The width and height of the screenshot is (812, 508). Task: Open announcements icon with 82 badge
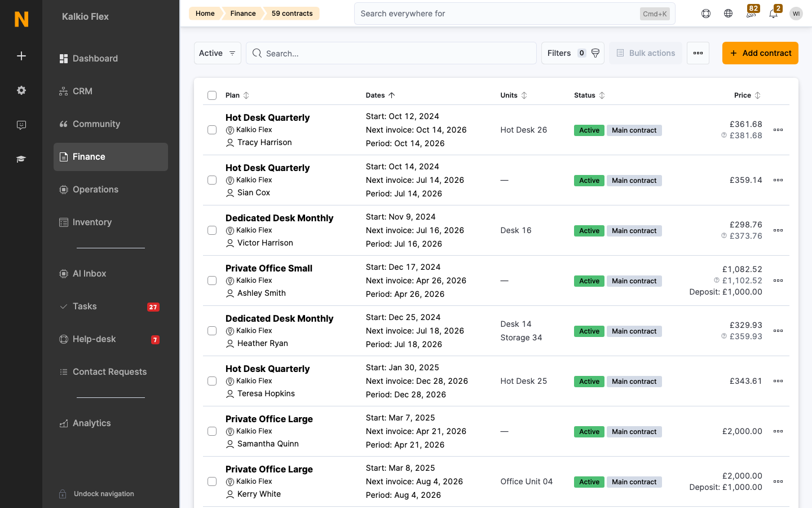[751, 12]
